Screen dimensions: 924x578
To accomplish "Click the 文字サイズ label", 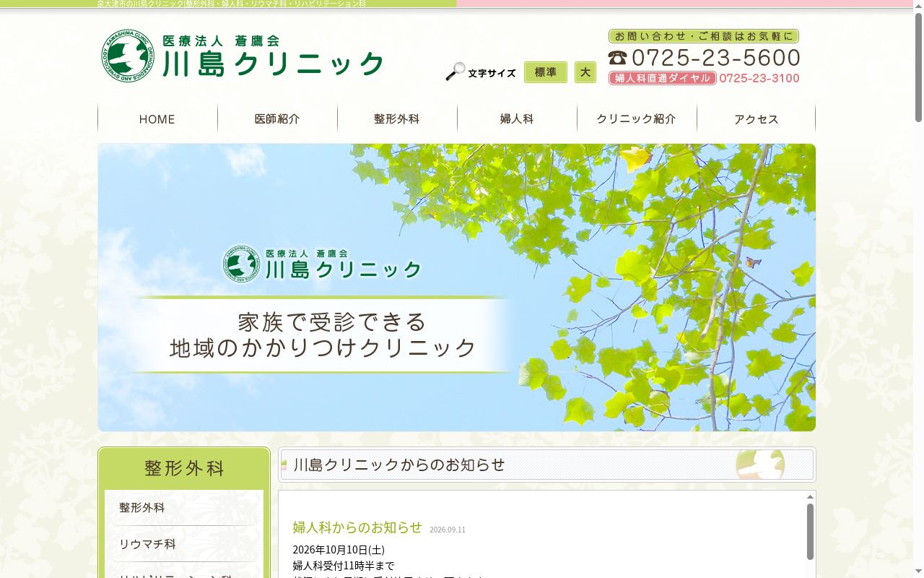I will [x=492, y=73].
